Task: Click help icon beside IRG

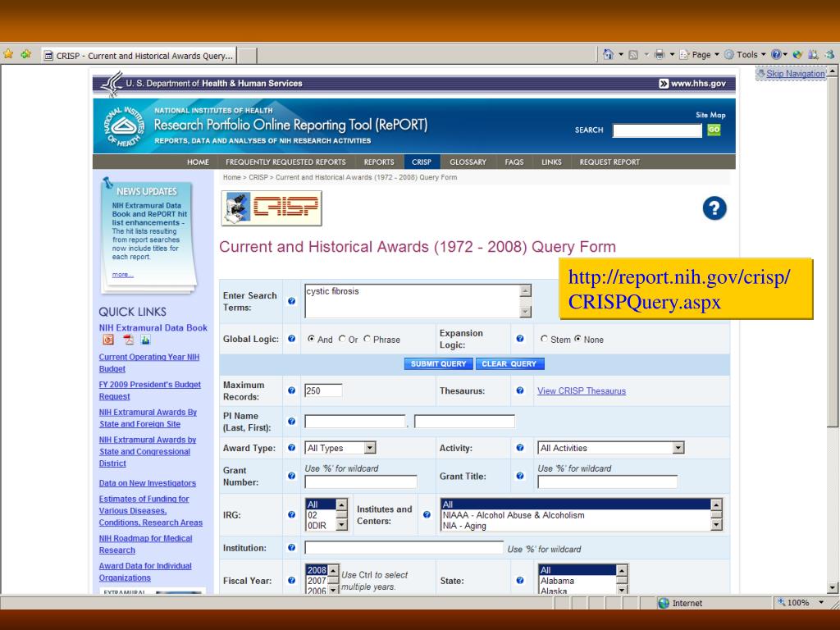Action: [291, 514]
